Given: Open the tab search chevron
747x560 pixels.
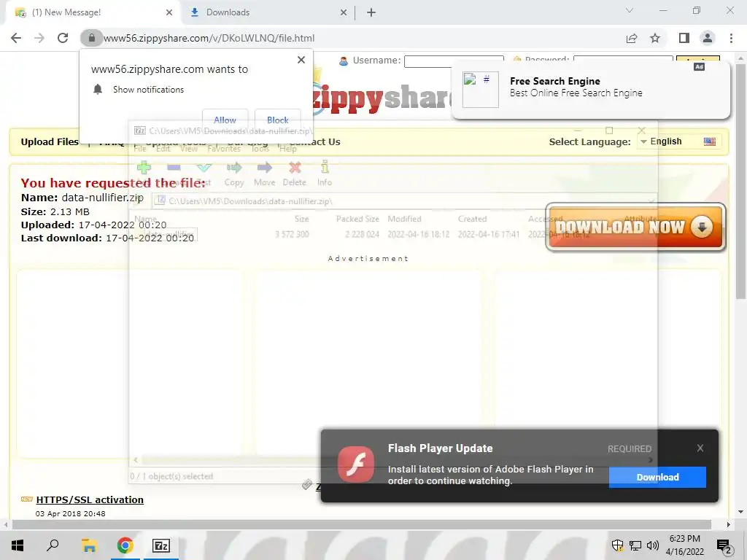Looking at the screenshot, I should click(630, 10).
